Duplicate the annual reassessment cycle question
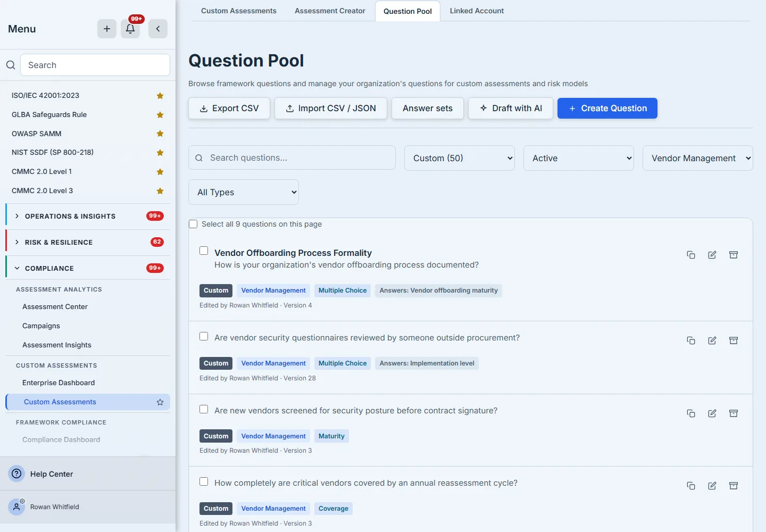The image size is (766, 532). pos(691,486)
